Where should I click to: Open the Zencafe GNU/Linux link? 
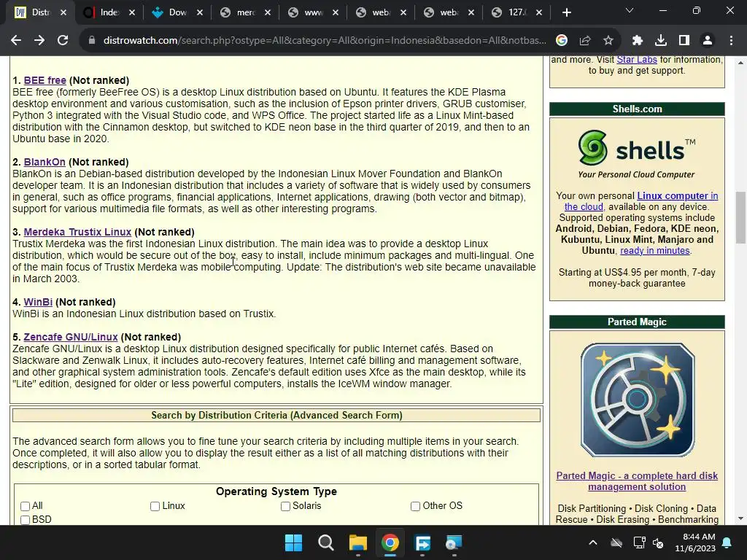pyautogui.click(x=71, y=337)
